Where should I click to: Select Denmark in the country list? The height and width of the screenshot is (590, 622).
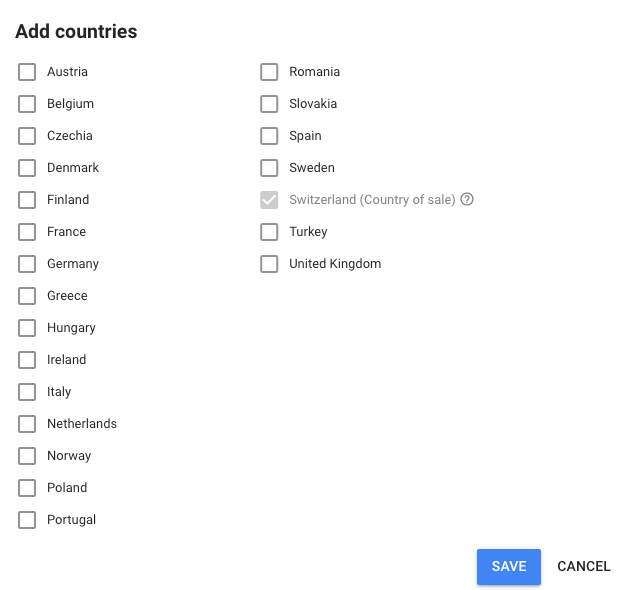coord(27,168)
